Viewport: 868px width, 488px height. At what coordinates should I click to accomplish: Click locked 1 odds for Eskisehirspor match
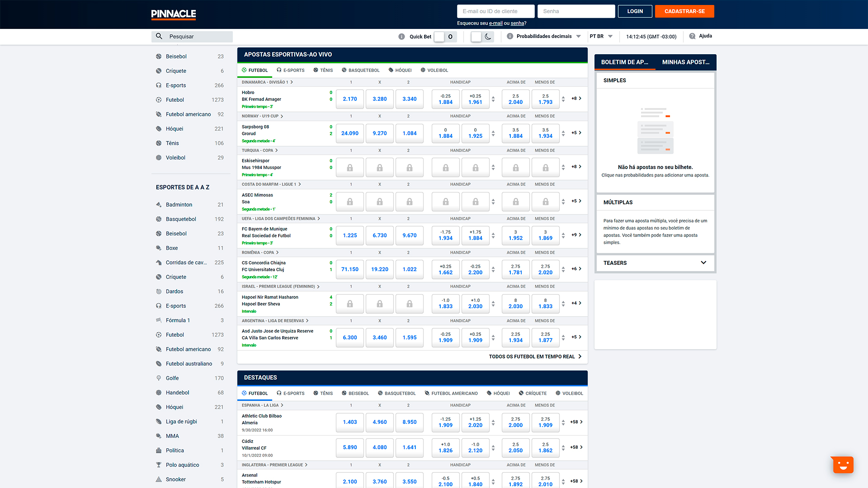pos(350,168)
